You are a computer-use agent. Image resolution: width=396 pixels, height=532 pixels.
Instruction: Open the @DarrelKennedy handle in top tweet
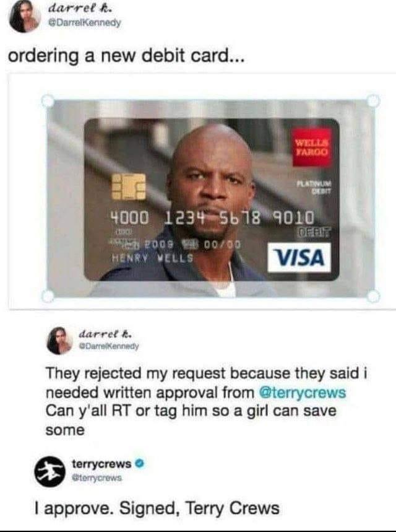(85, 23)
